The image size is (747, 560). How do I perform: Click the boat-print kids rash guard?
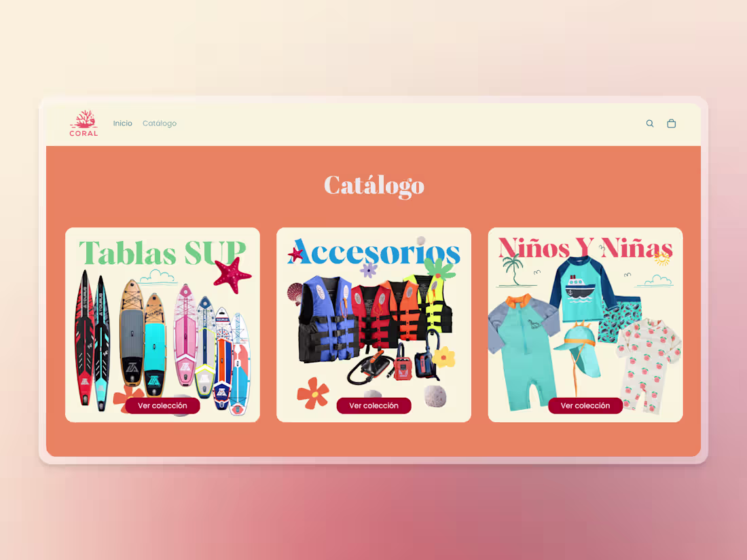pyautogui.click(x=576, y=289)
